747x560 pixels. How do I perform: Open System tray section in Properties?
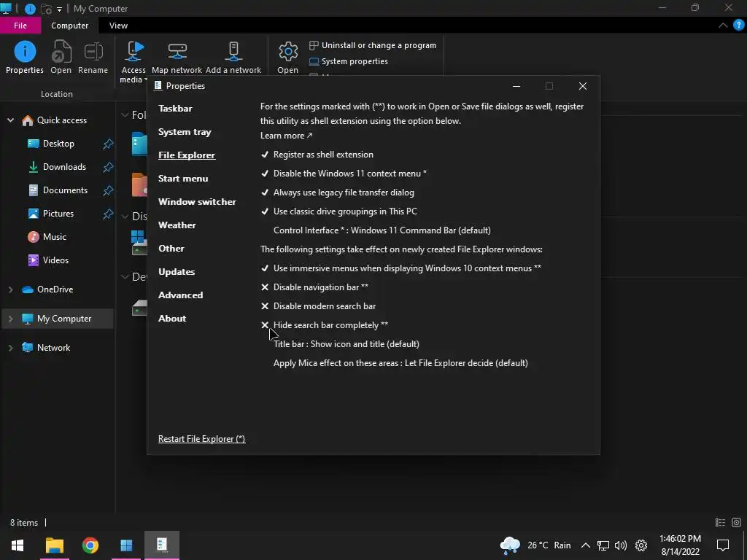[185, 131]
